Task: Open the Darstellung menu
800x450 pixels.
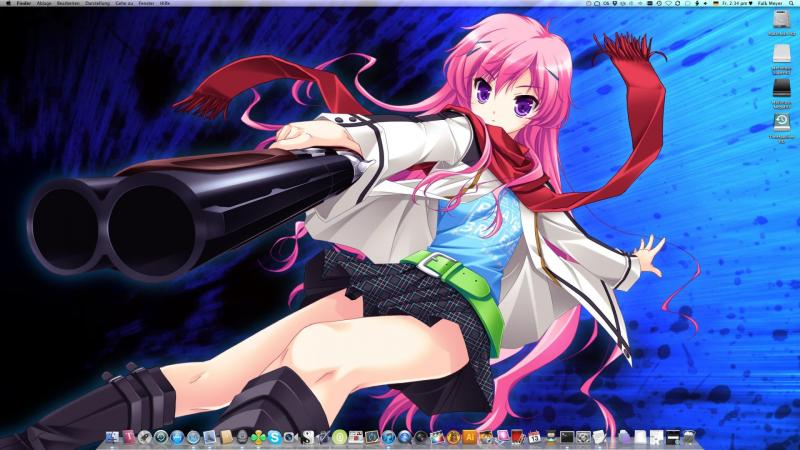Action: [97, 3]
